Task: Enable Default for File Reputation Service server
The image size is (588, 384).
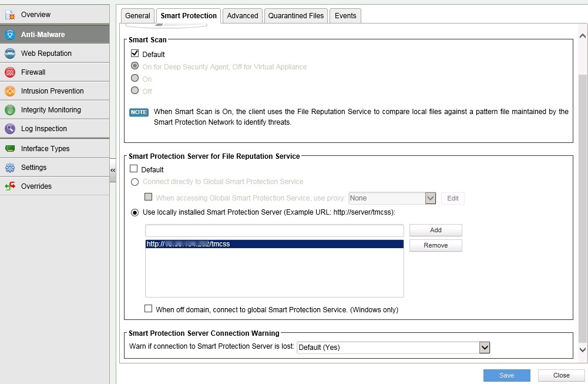Action: pos(135,169)
